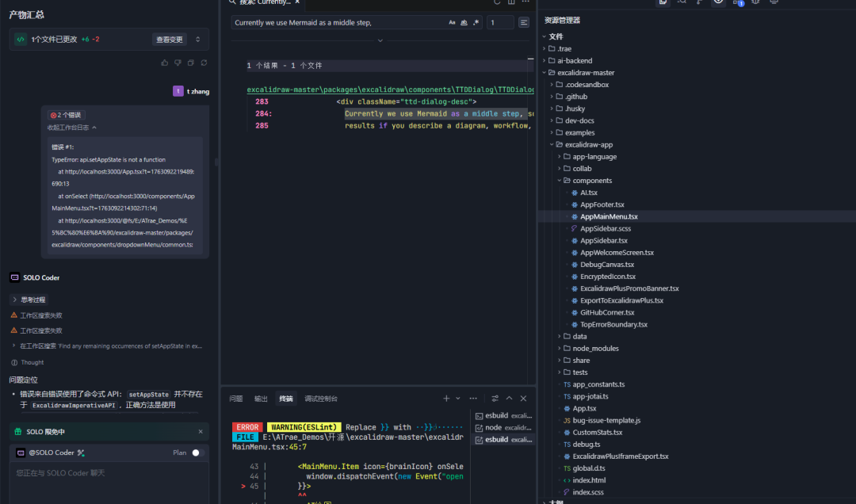Click the SOLO Coder agent selector

tap(50, 452)
